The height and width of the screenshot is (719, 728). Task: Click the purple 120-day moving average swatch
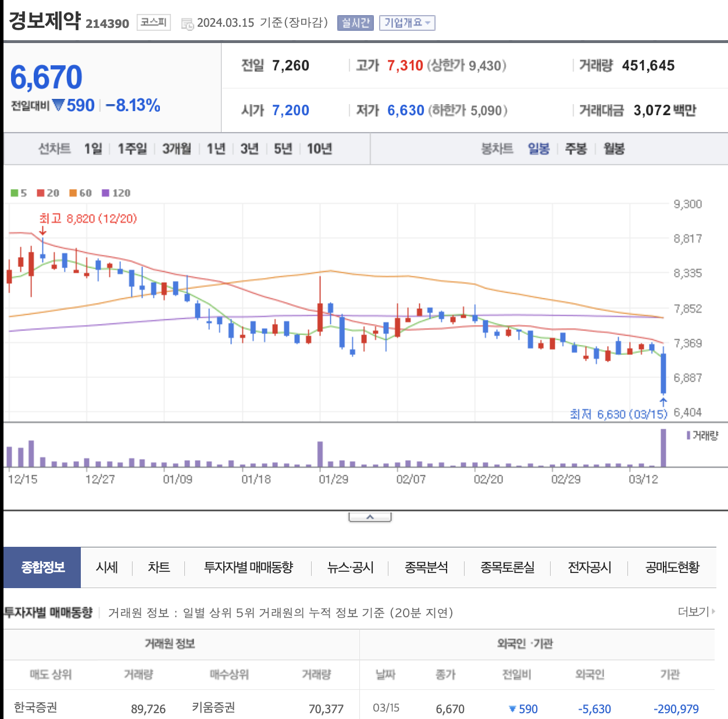(105, 193)
